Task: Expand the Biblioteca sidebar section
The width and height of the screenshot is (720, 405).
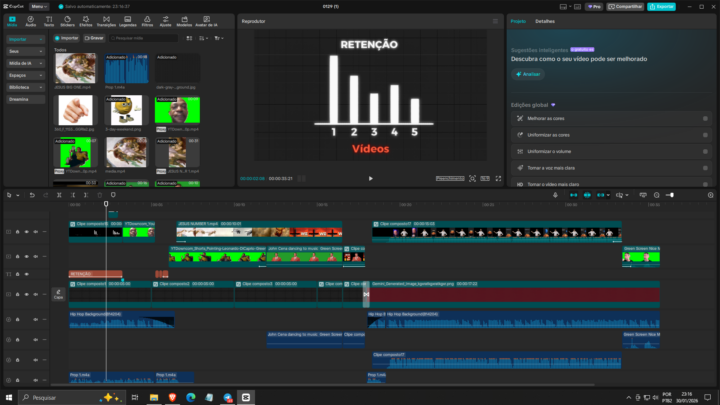Action: point(25,87)
